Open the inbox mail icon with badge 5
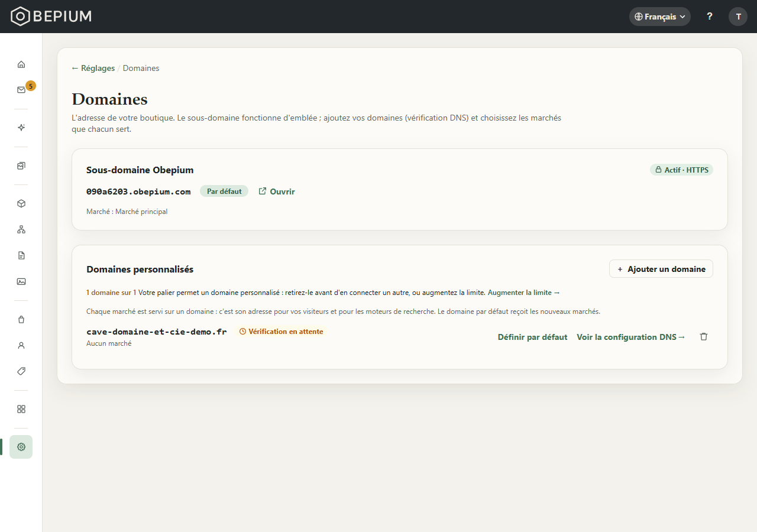Screen dimensions: 757x532 (x=21, y=90)
